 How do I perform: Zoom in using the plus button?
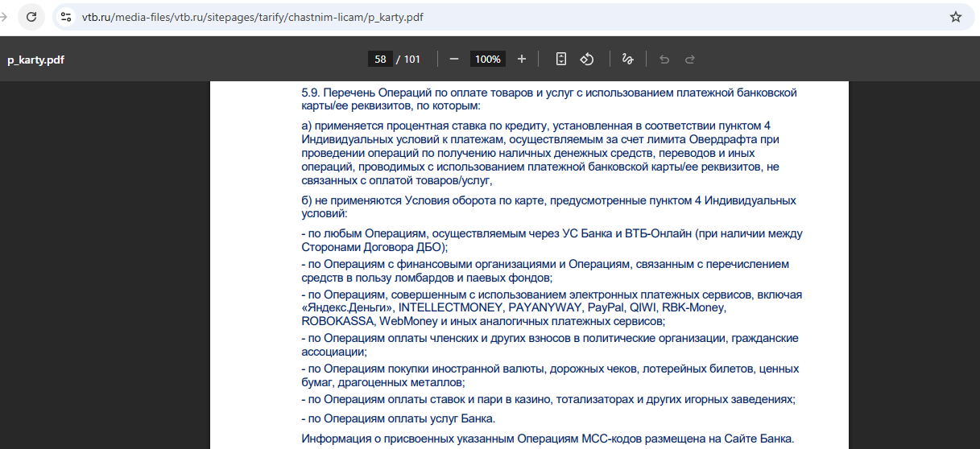[522, 59]
